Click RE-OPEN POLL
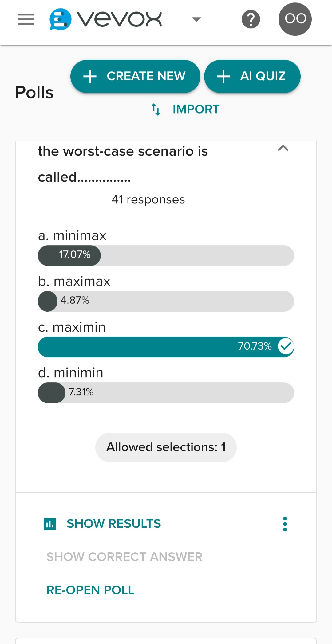 coord(90,590)
